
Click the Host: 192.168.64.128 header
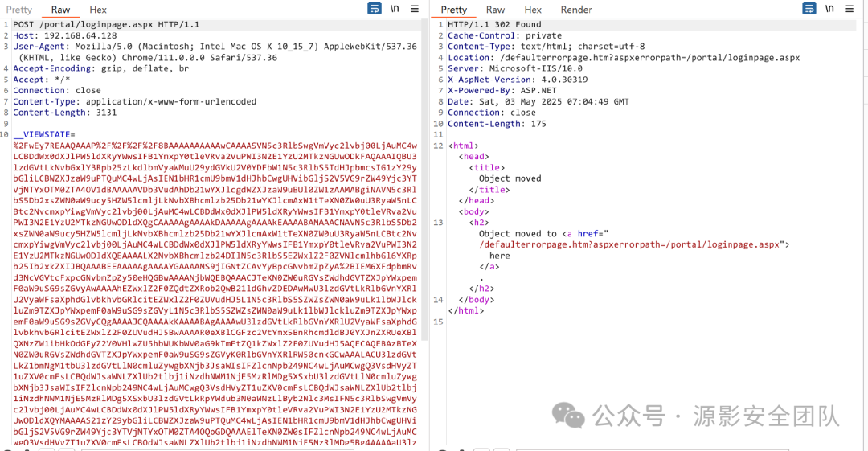tap(65, 35)
